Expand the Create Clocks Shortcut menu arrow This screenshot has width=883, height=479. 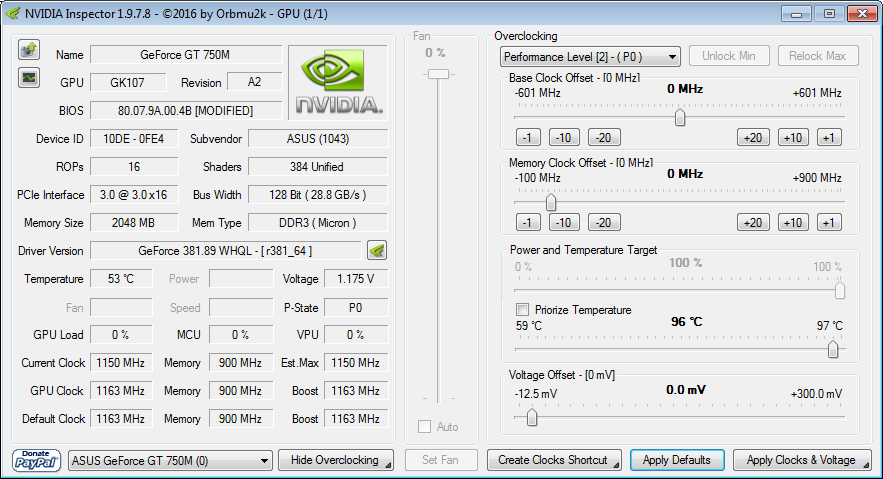click(x=617, y=465)
